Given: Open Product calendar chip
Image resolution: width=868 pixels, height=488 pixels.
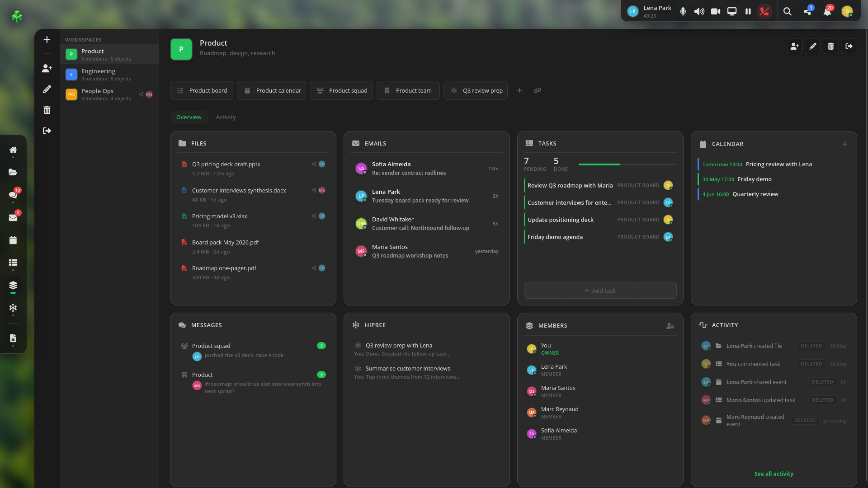Looking at the screenshot, I should click(x=272, y=90).
